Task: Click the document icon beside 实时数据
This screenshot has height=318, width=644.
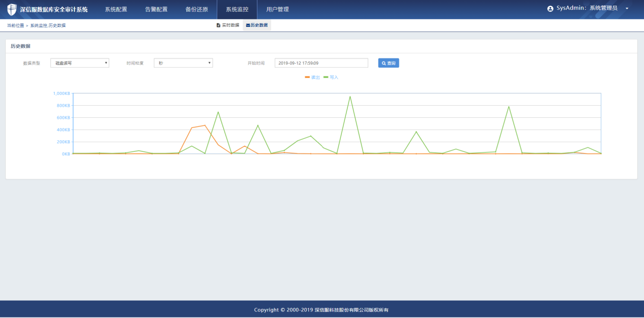Action: (x=218, y=25)
